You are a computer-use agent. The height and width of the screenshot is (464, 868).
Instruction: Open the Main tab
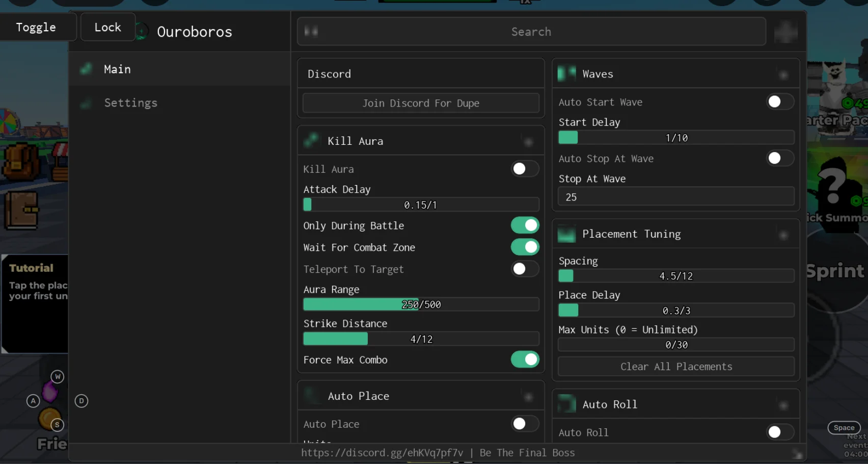[179, 69]
